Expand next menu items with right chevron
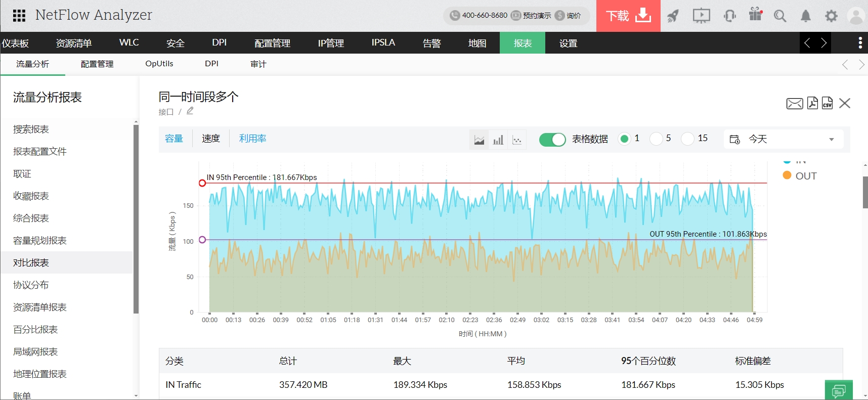The width and height of the screenshot is (868, 400). (x=823, y=43)
